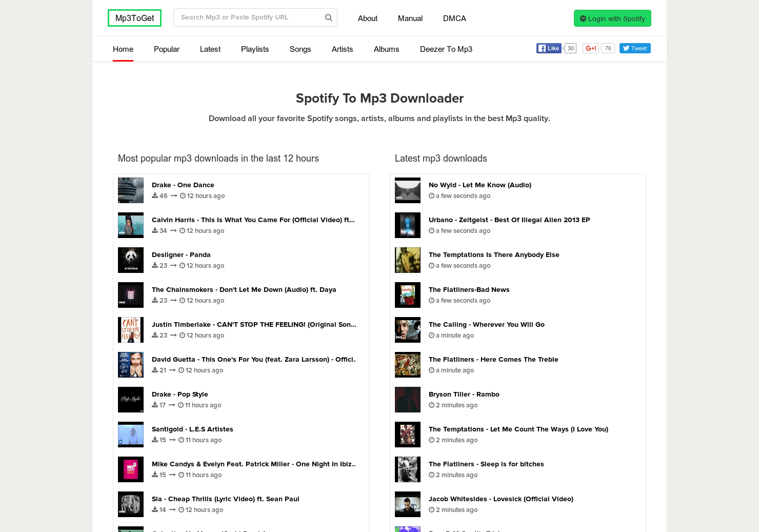Click the arrow icon beside "Desiigner - Panda" download count
Viewport: 759px width, 532px height.
(x=173, y=265)
